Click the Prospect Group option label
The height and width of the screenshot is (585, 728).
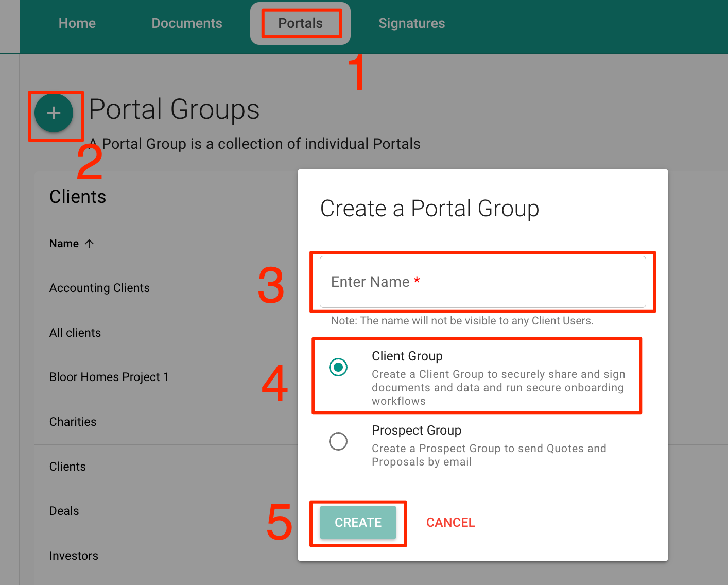point(417,430)
